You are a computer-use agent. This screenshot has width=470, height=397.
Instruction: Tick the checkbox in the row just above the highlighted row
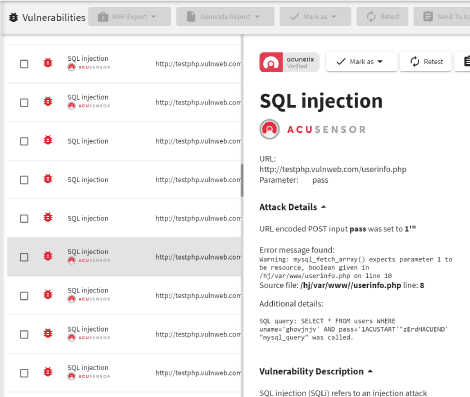[x=24, y=218]
